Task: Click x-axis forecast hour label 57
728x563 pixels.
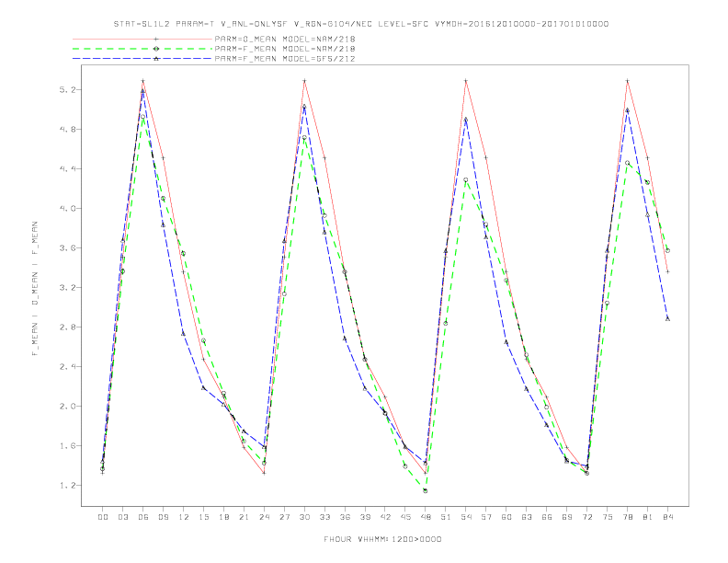Action: [x=486, y=517]
